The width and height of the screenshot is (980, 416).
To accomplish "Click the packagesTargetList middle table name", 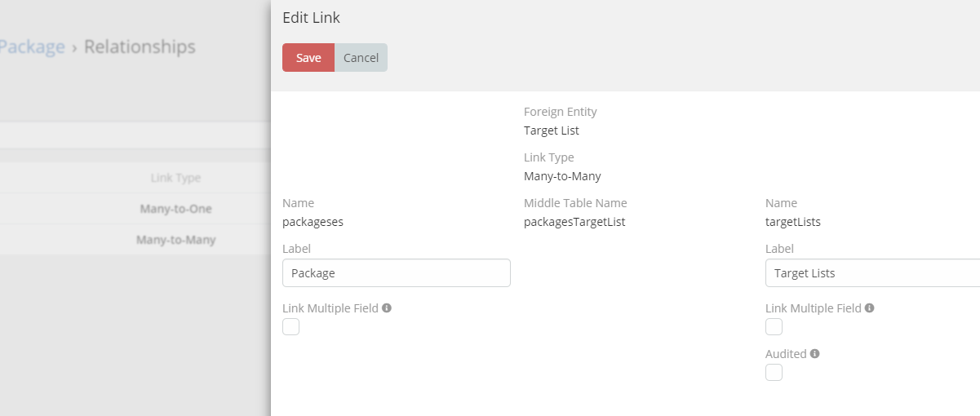I will [574, 222].
